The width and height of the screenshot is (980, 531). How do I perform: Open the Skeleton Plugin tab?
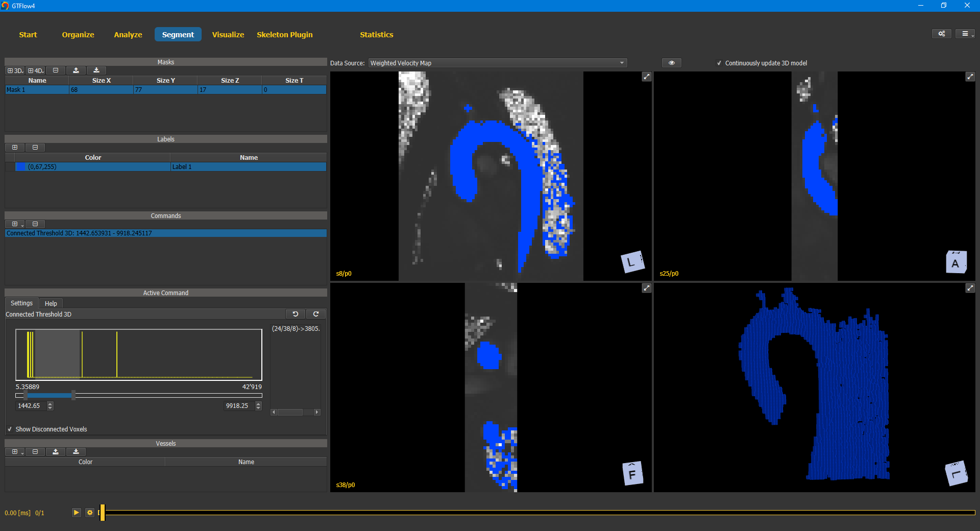pos(285,35)
